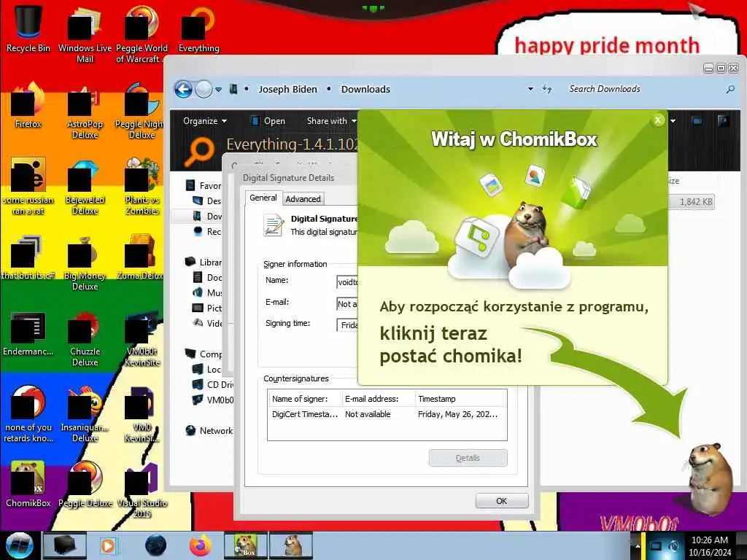Close the Witaj w ChomikBox popup

click(658, 120)
